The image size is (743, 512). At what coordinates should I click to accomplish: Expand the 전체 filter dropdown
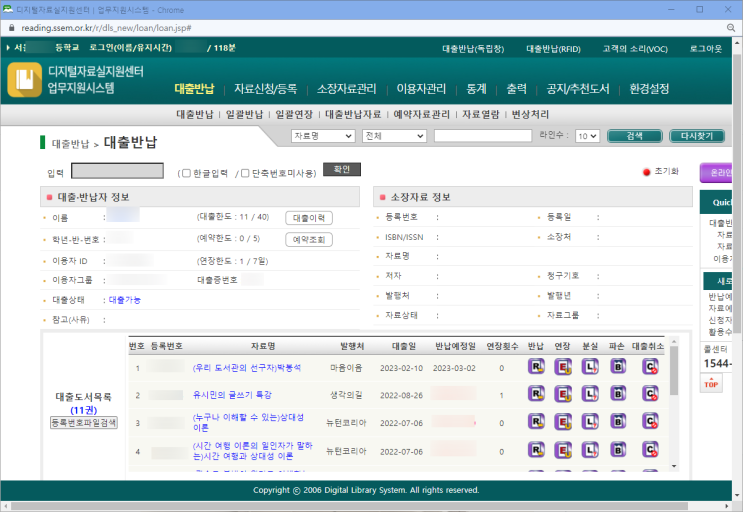coord(393,136)
